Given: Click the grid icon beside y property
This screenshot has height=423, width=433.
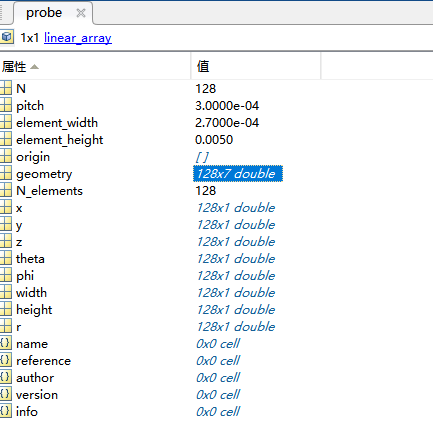Looking at the screenshot, I should pyautogui.click(x=5, y=224).
